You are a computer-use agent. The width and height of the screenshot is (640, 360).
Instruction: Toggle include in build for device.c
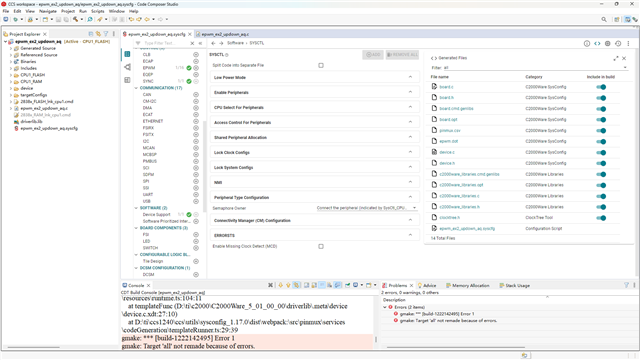coord(601,152)
